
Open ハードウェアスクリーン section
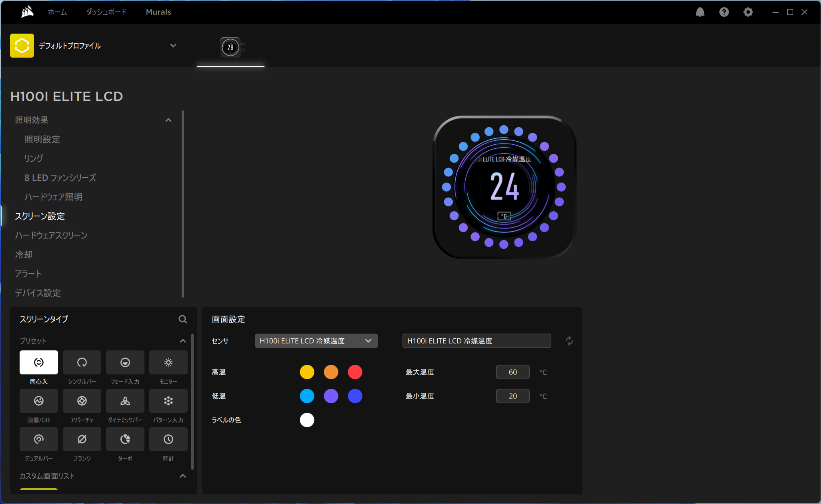51,235
